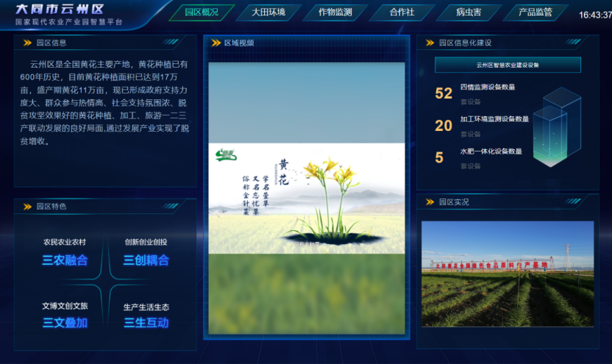This screenshot has width=612, height=364.
Task: Select the 园区概况 tab
Action: (201, 13)
